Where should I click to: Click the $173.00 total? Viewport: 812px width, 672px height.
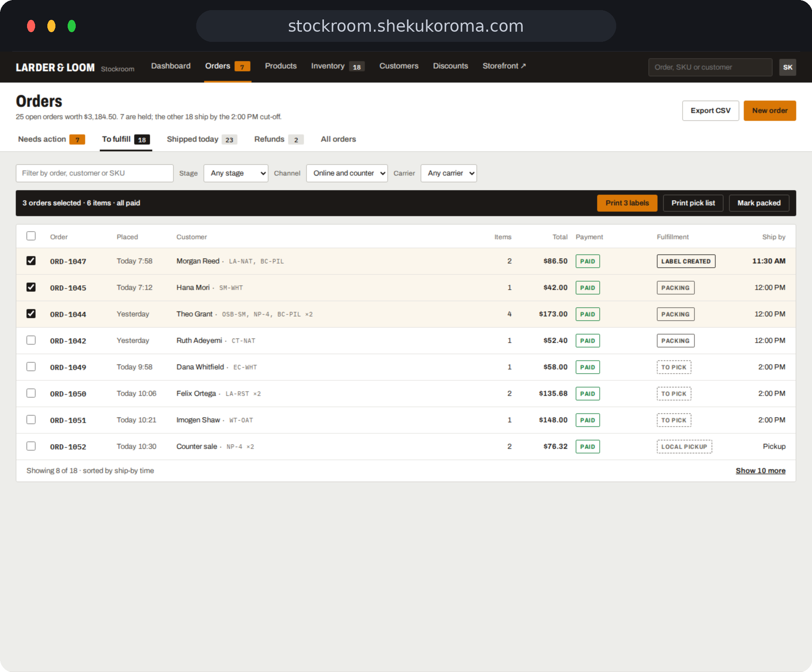pyautogui.click(x=553, y=314)
